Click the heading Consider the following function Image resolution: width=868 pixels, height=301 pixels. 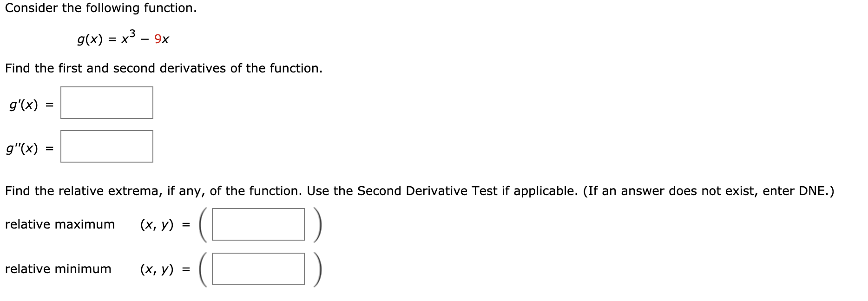pos(100,8)
